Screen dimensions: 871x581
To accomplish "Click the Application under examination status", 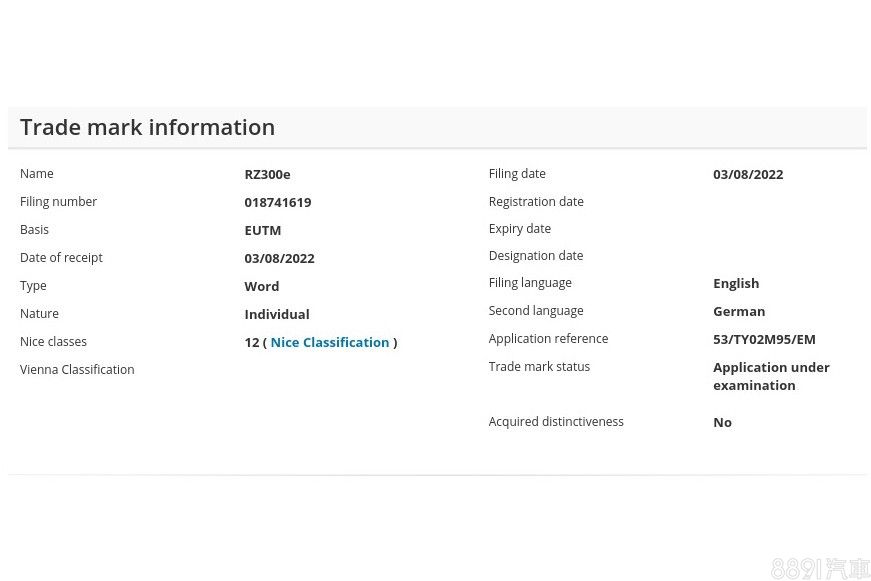I will coord(770,376).
